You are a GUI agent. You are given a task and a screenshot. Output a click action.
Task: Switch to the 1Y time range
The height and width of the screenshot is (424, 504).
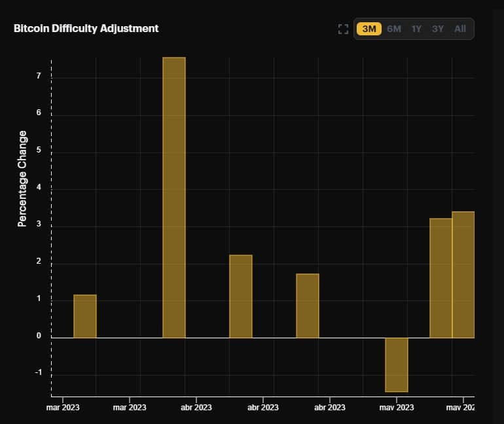point(416,29)
